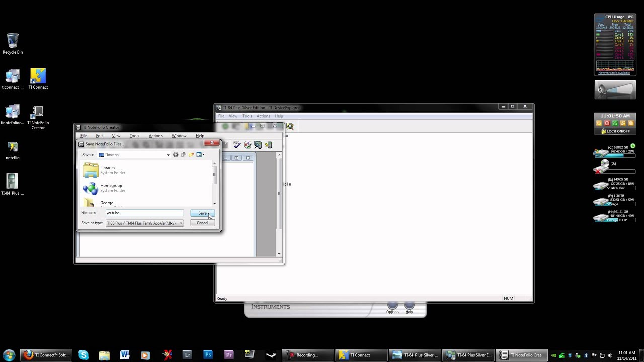The width and height of the screenshot is (644, 362).
Task: Click the red shutdown gadget button
Action: click(607, 123)
